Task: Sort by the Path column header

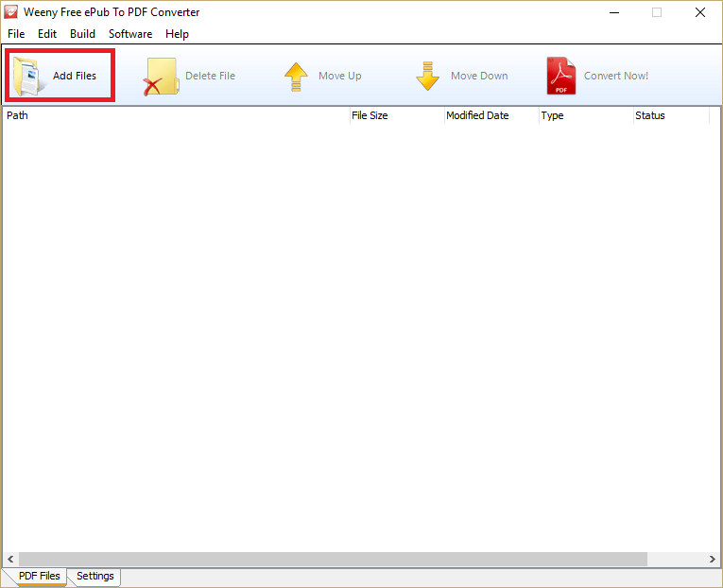Action: (176, 115)
